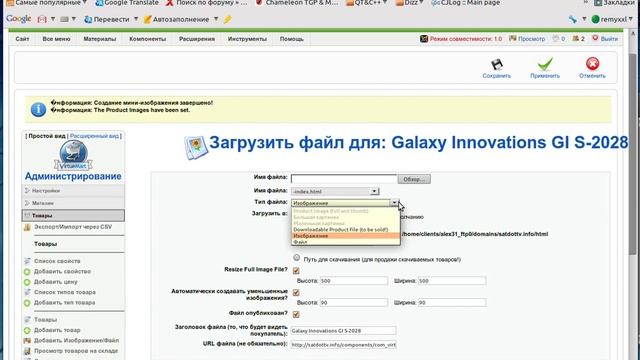Click the full image Высота field showing 500
This screenshot has width=640, height=360.
point(353,281)
